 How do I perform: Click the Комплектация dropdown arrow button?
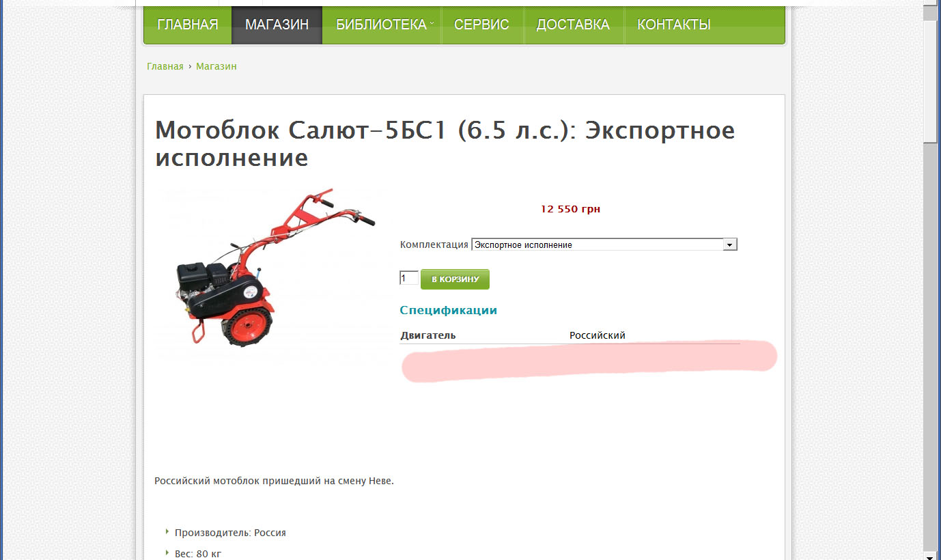pos(730,244)
